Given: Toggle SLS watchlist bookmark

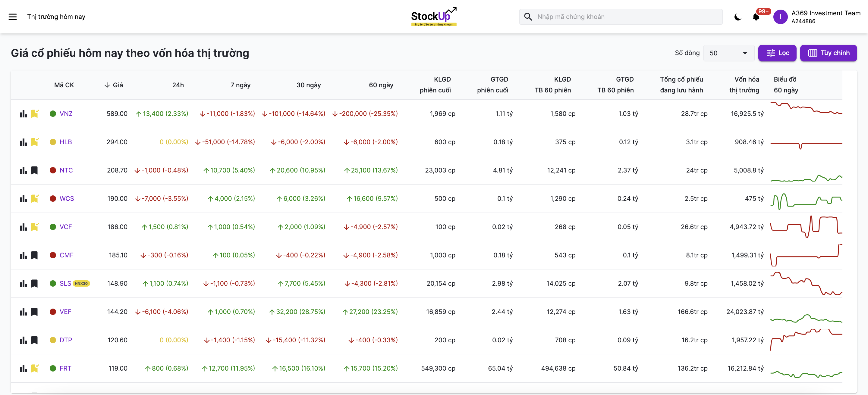Looking at the screenshot, I should pyautogui.click(x=34, y=283).
